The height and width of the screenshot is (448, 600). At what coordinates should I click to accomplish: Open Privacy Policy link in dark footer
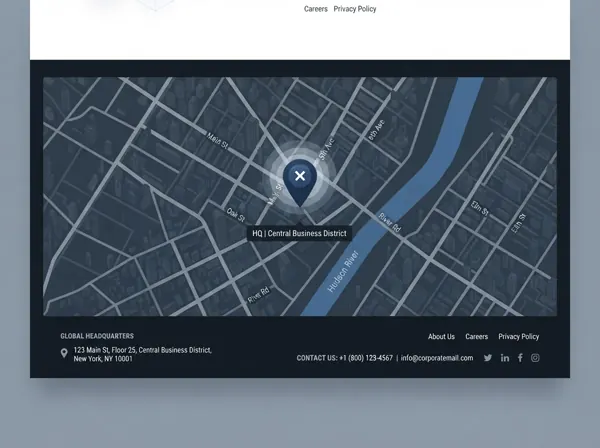pyautogui.click(x=518, y=337)
